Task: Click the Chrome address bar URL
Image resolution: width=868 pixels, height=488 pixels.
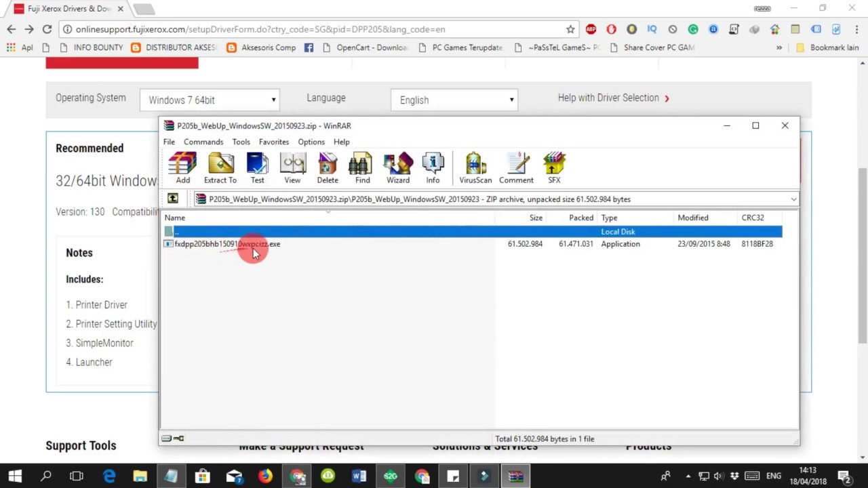Action: click(260, 29)
